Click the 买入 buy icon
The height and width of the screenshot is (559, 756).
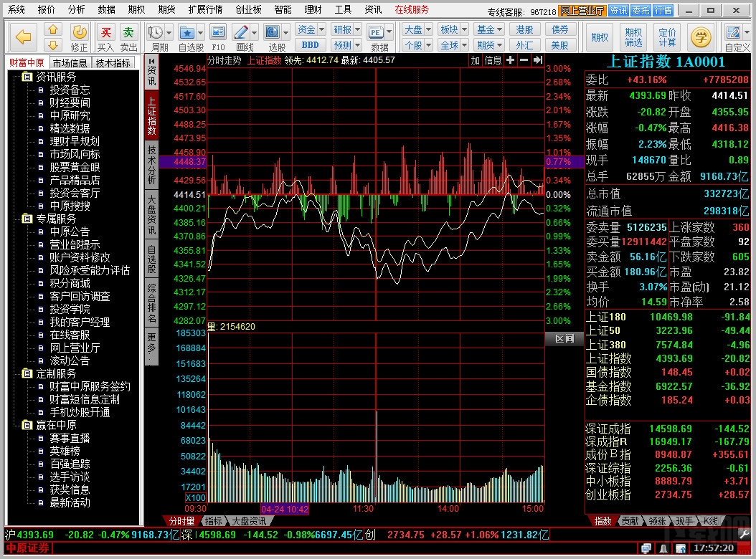105,37
